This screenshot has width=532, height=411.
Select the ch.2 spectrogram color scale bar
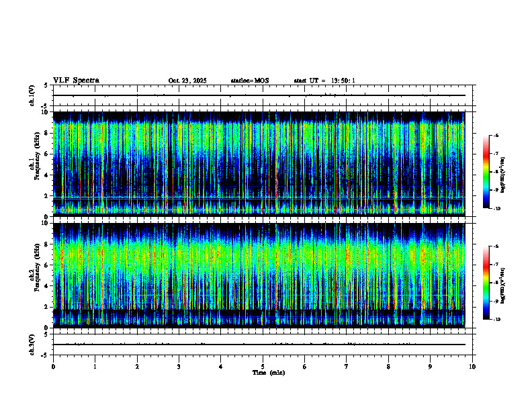486,283
